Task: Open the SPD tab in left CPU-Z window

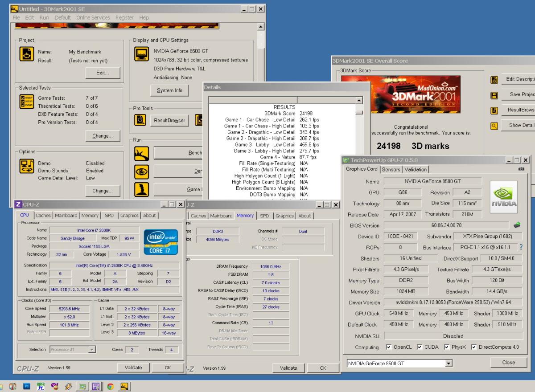Action: click(x=109, y=216)
